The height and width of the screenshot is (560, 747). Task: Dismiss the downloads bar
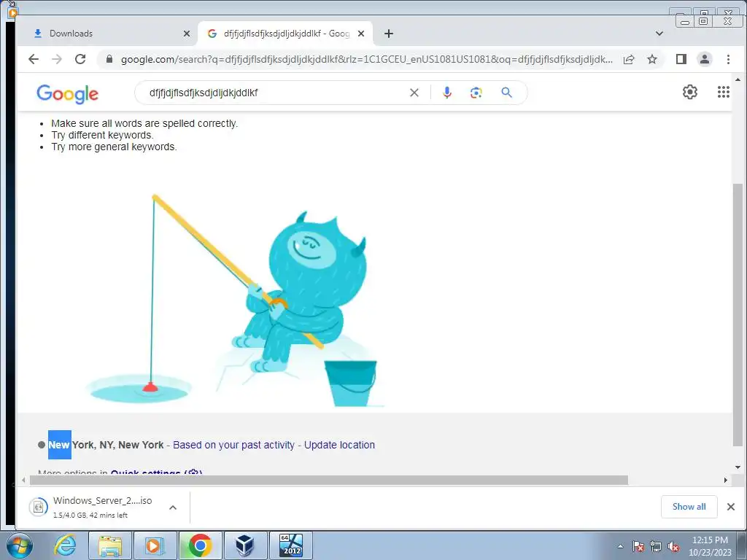(x=731, y=507)
